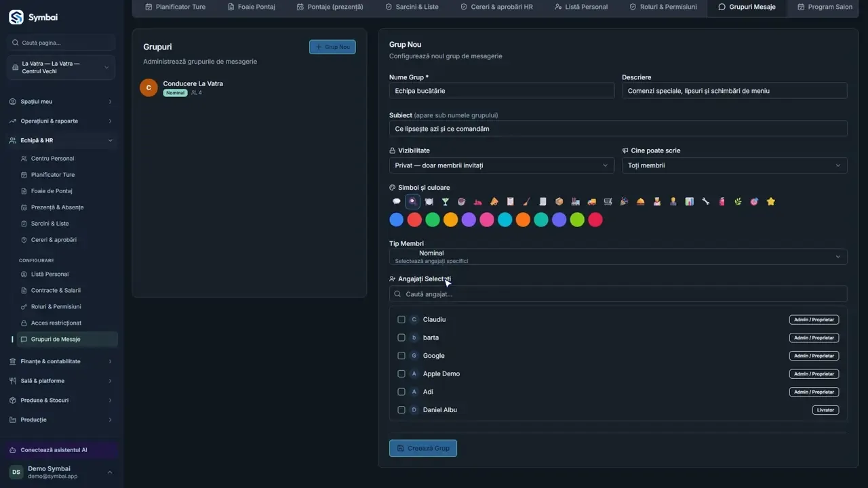
Task: Open the Tip Membri dropdown
Action: tap(618, 257)
